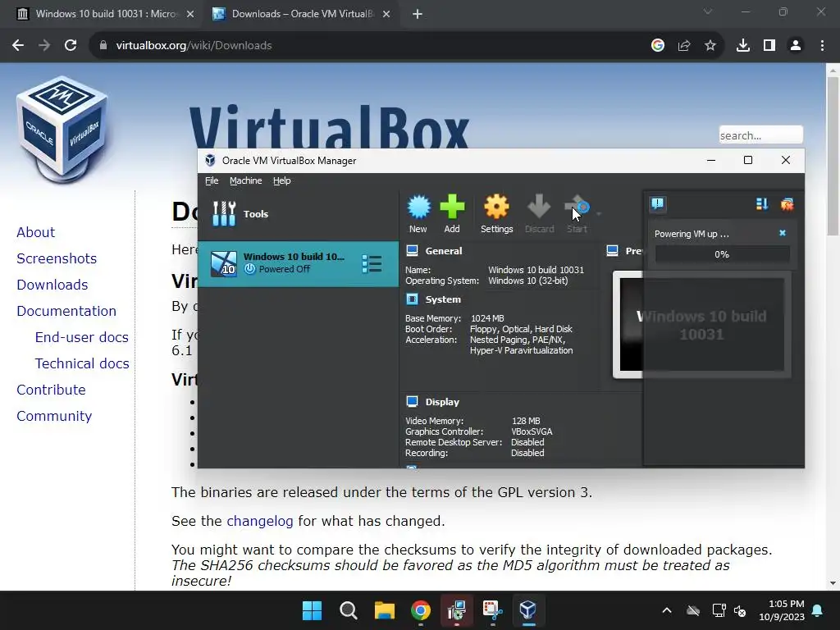Open File Explorer from the taskbar

tap(385, 610)
